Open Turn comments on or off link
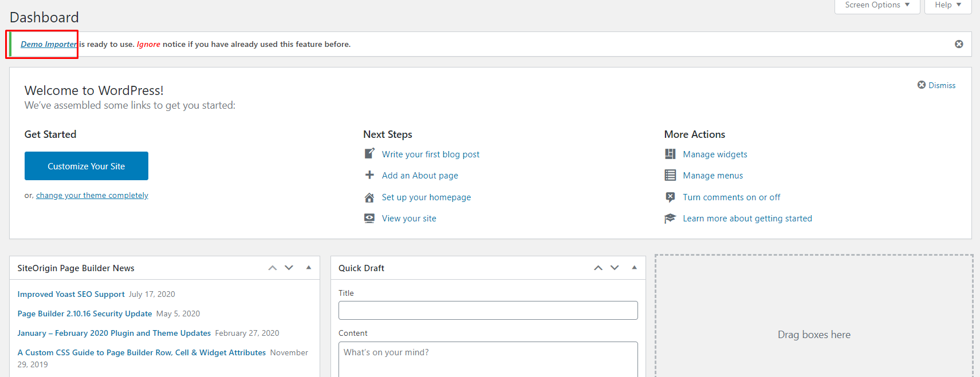The width and height of the screenshot is (980, 377). coord(731,197)
